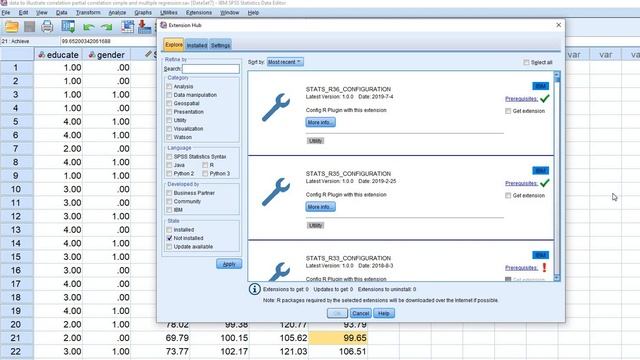This screenshot has height=360, width=640.
Task: Tick the Select all checkbox
Action: [526, 62]
